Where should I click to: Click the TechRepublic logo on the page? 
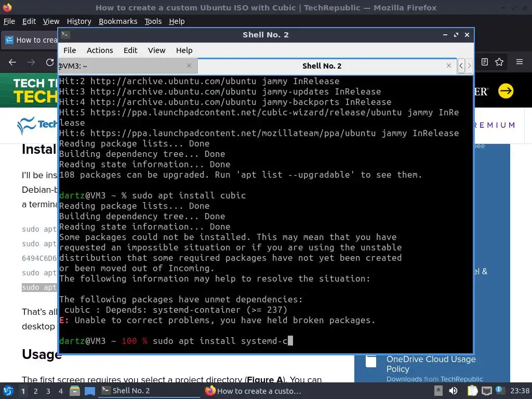[x=37, y=125]
